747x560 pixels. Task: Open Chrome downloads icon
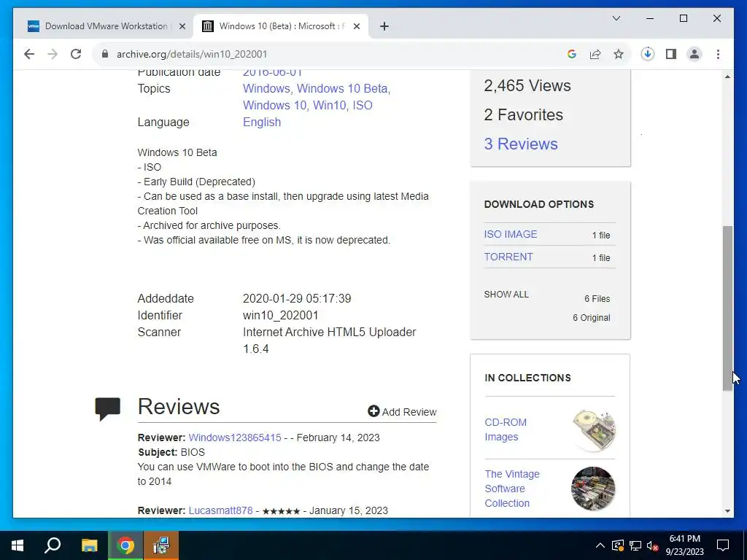[648, 54]
